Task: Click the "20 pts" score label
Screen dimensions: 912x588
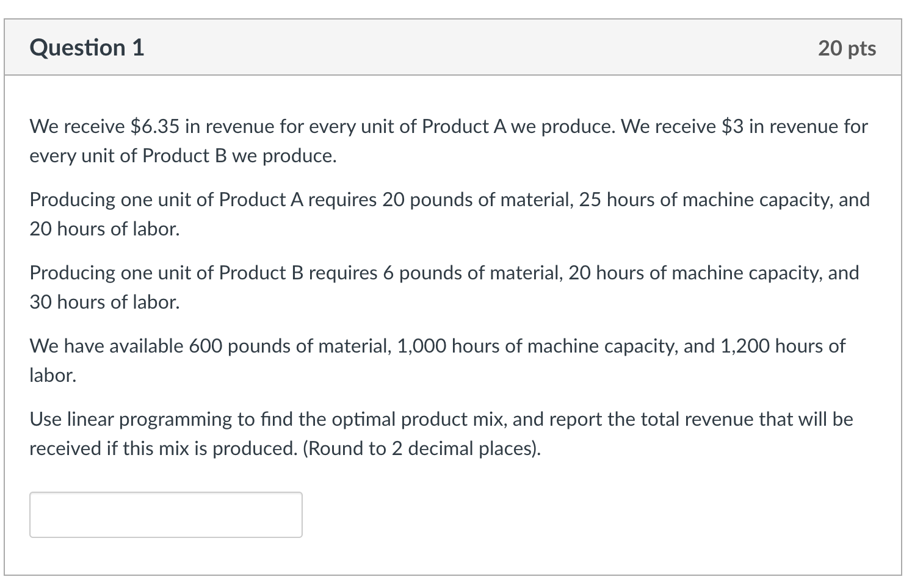Action: (x=847, y=48)
